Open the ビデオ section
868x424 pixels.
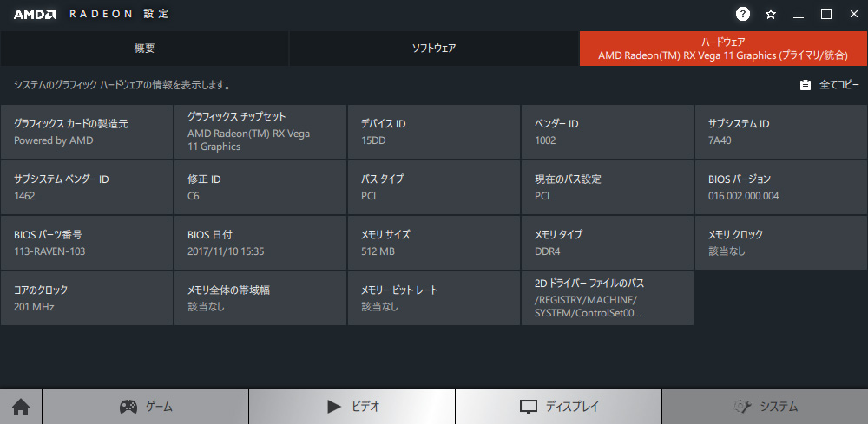point(352,407)
